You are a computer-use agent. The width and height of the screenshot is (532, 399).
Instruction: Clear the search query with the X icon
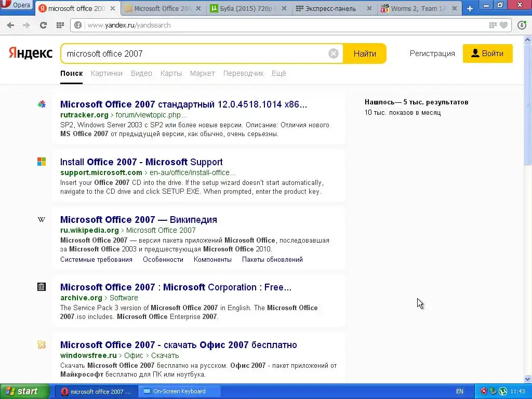pyautogui.click(x=334, y=54)
